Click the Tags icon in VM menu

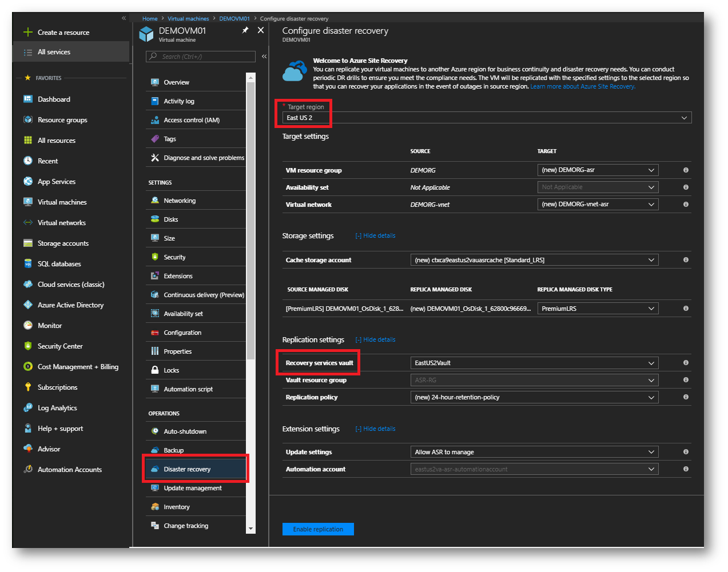pos(154,139)
